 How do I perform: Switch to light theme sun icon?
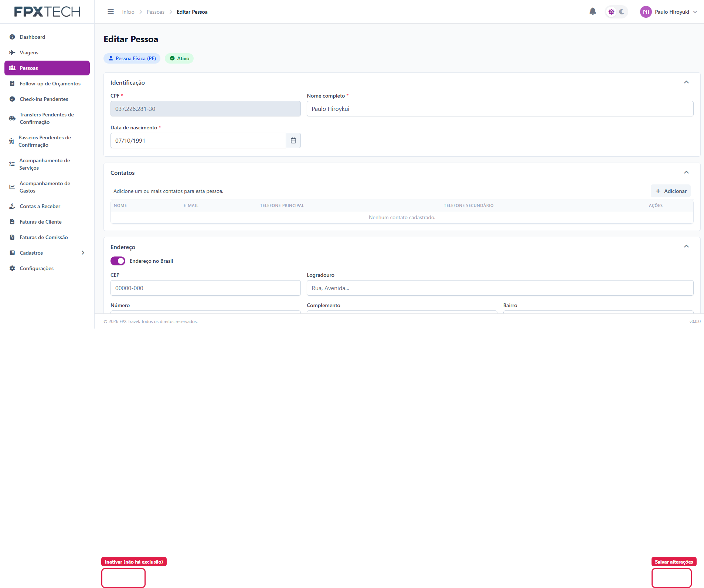click(x=611, y=12)
